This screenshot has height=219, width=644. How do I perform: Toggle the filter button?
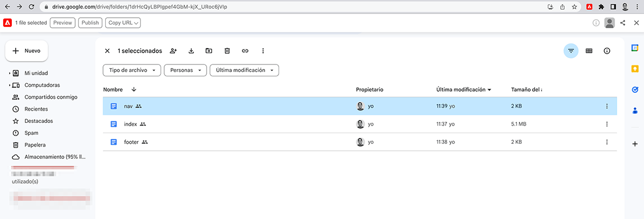tap(571, 51)
